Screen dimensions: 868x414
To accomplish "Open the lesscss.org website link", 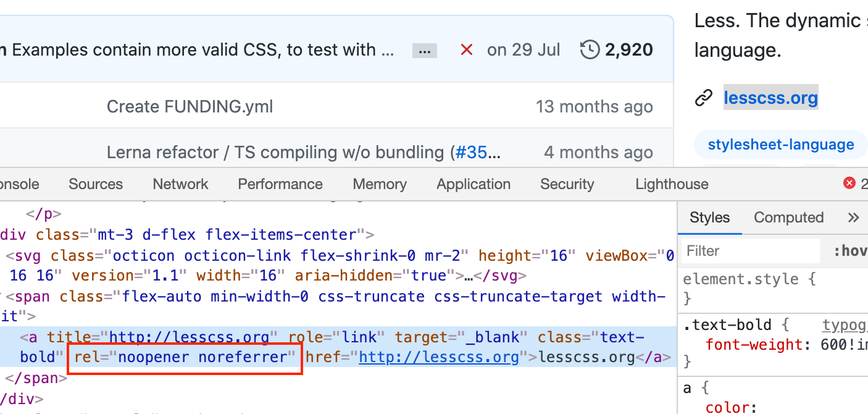I will [x=770, y=98].
